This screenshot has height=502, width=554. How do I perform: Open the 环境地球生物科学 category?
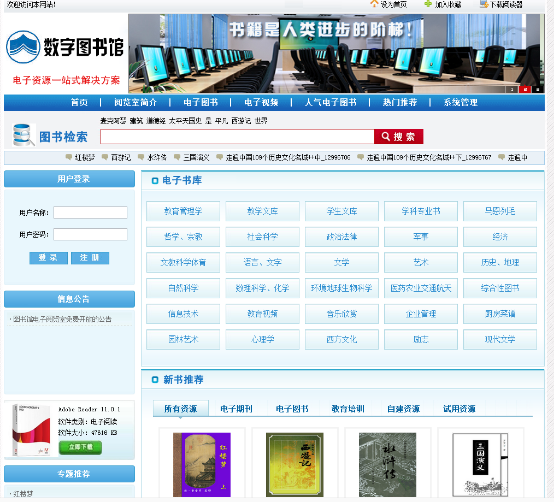coord(342,288)
